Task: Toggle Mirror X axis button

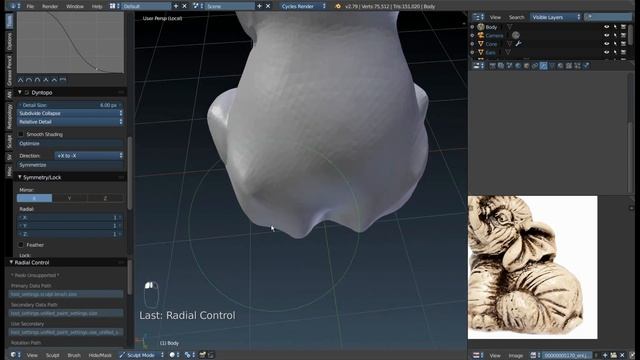Action: [34, 198]
